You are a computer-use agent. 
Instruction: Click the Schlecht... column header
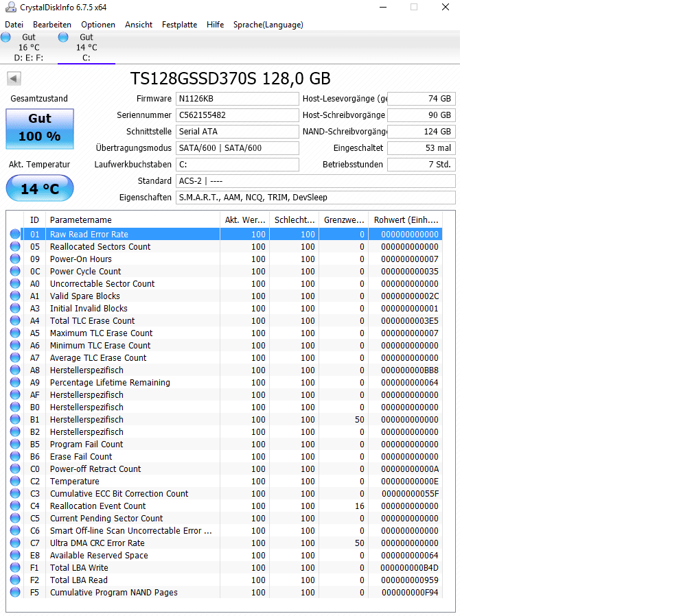(x=295, y=220)
